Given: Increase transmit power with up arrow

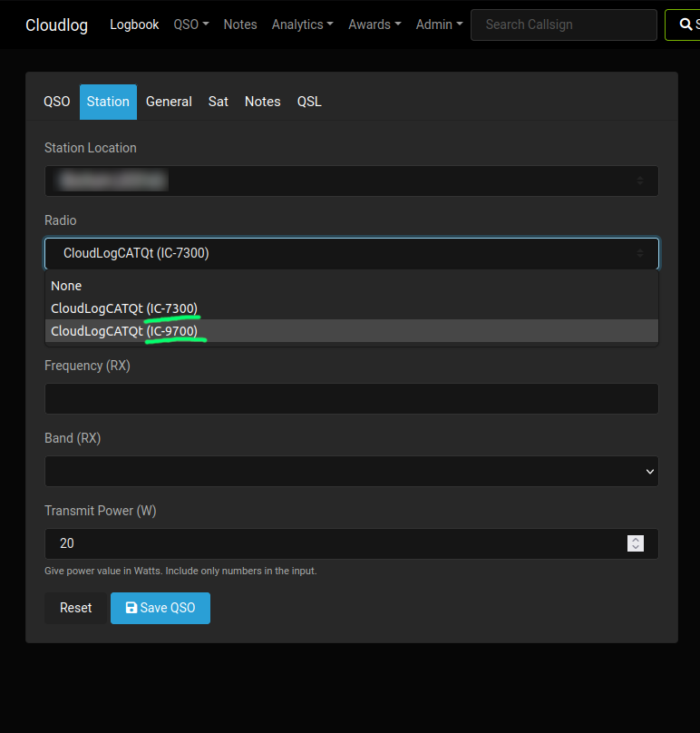Looking at the screenshot, I should [636, 540].
